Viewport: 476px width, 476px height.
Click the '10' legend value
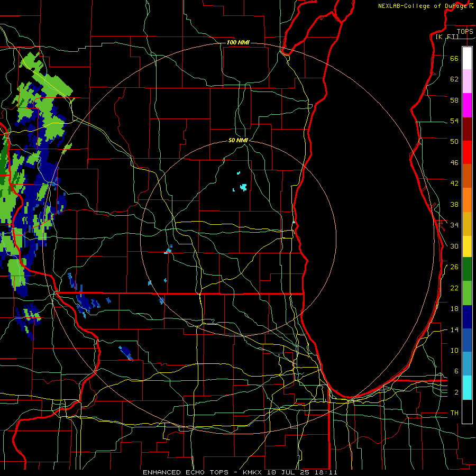coord(454,351)
